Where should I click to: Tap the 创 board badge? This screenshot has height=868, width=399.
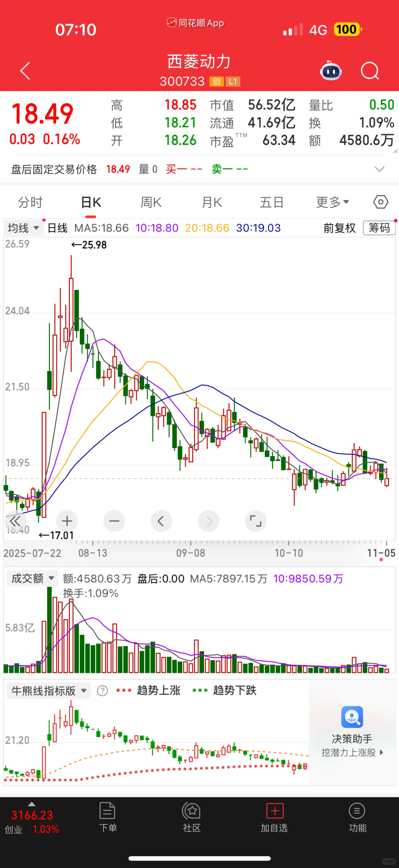(216, 81)
